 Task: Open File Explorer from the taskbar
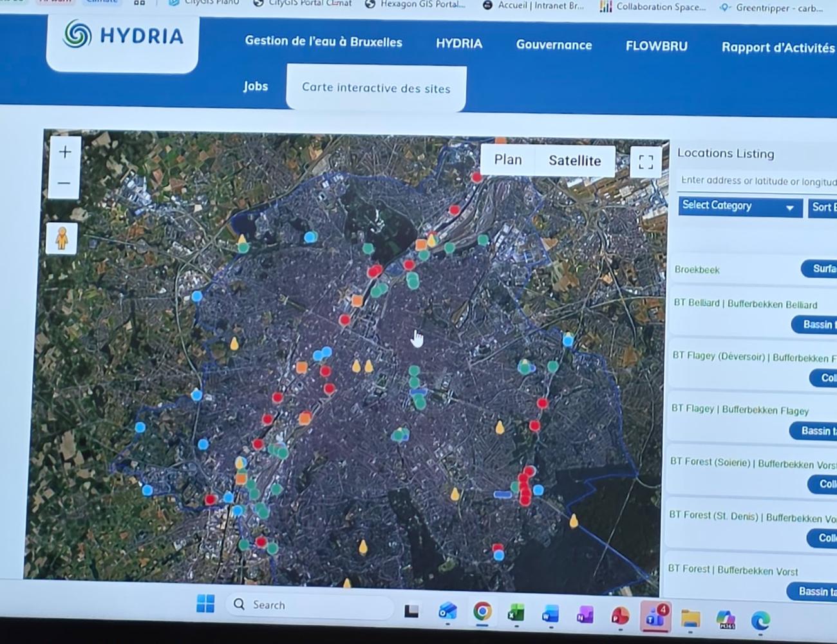tap(690, 619)
